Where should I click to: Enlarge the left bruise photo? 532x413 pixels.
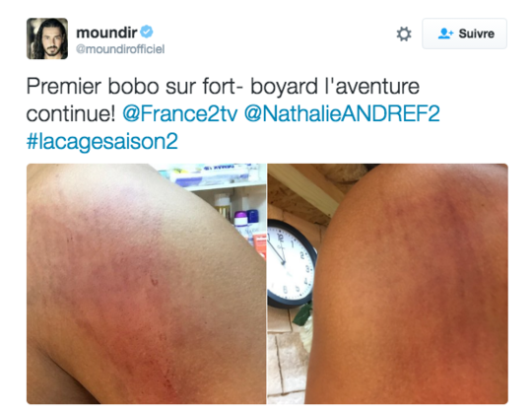point(146,284)
